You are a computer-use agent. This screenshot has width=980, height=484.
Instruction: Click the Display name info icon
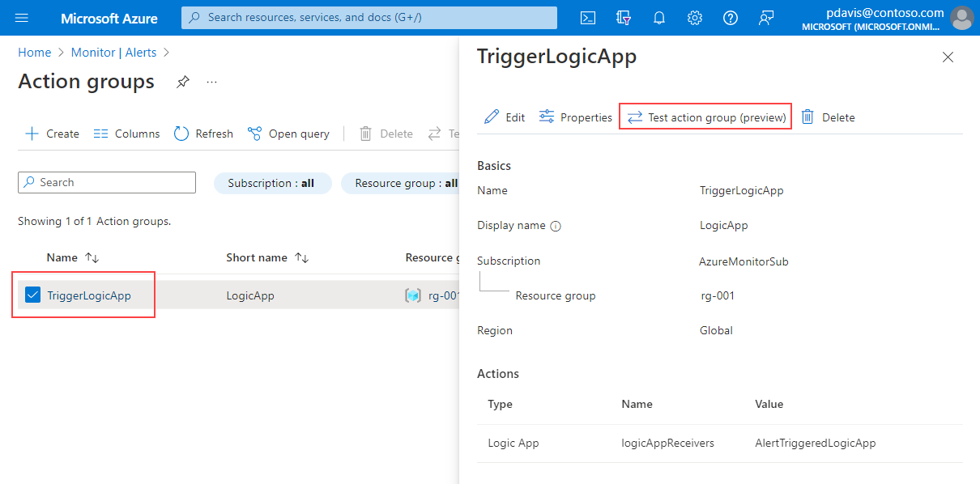(556, 227)
